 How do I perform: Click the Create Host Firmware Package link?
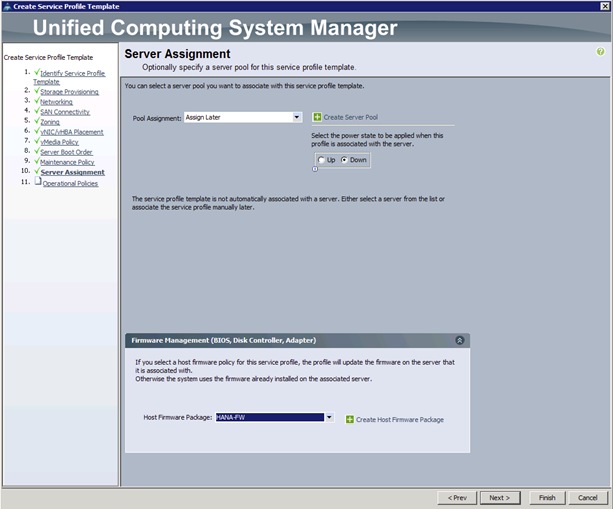coord(400,420)
